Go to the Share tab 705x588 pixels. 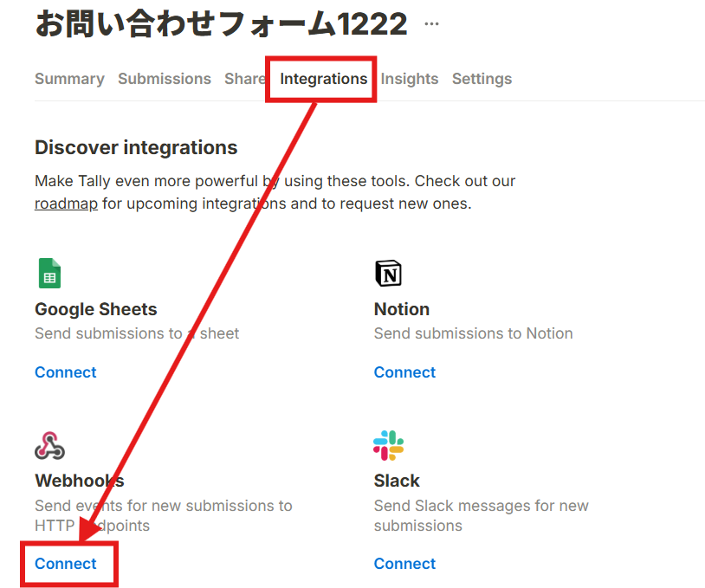245,79
